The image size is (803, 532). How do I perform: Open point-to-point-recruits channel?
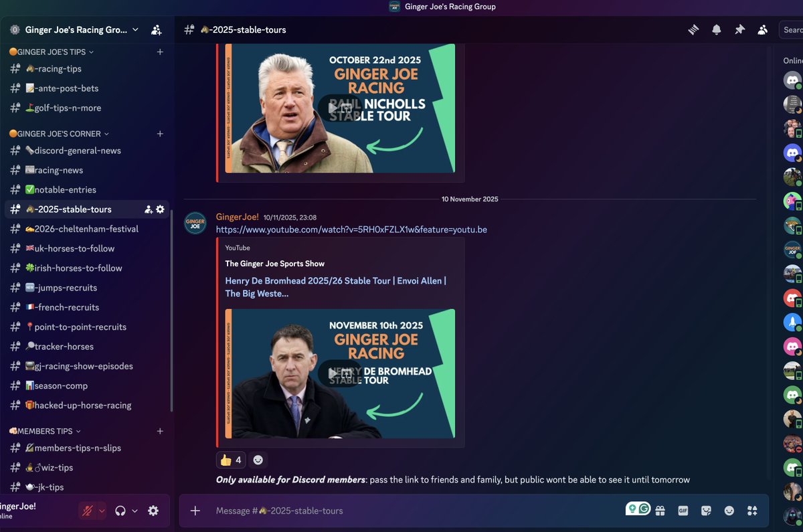click(x=87, y=327)
